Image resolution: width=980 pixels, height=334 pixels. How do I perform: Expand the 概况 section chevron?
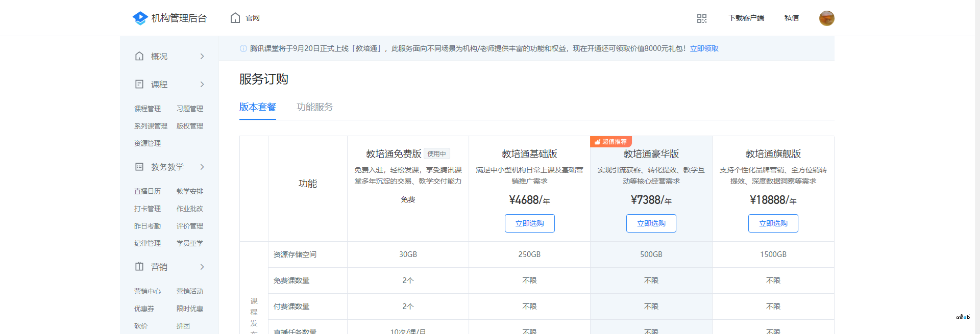pyautogui.click(x=202, y=56)
